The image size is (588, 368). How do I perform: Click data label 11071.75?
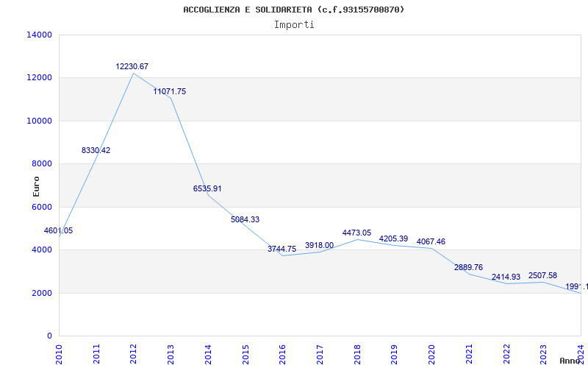170,91
